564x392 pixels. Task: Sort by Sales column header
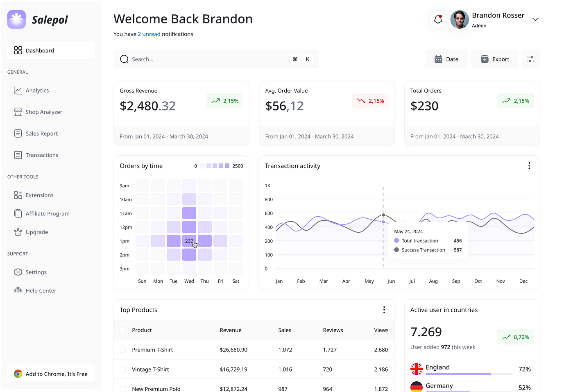tap(285, 330)
